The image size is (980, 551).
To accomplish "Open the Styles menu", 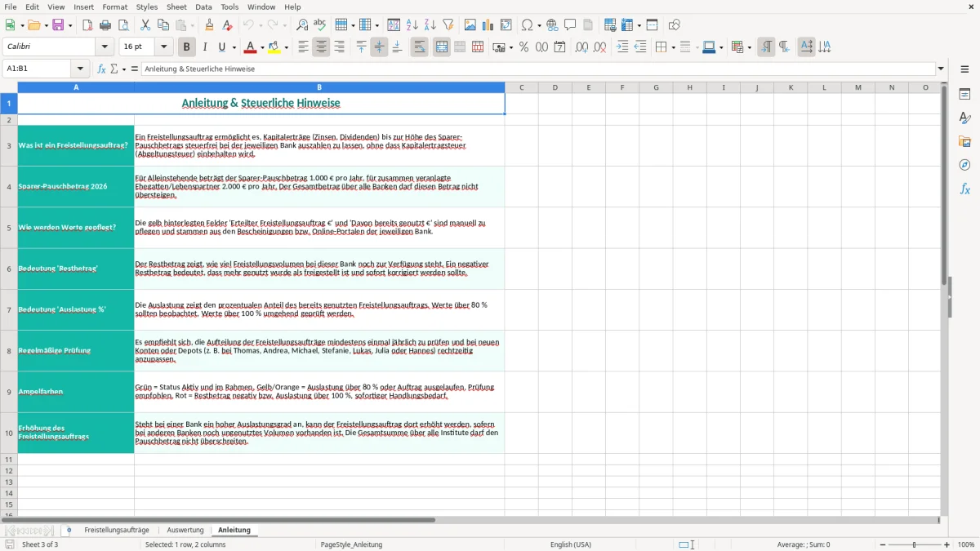I will coord(147,7).
